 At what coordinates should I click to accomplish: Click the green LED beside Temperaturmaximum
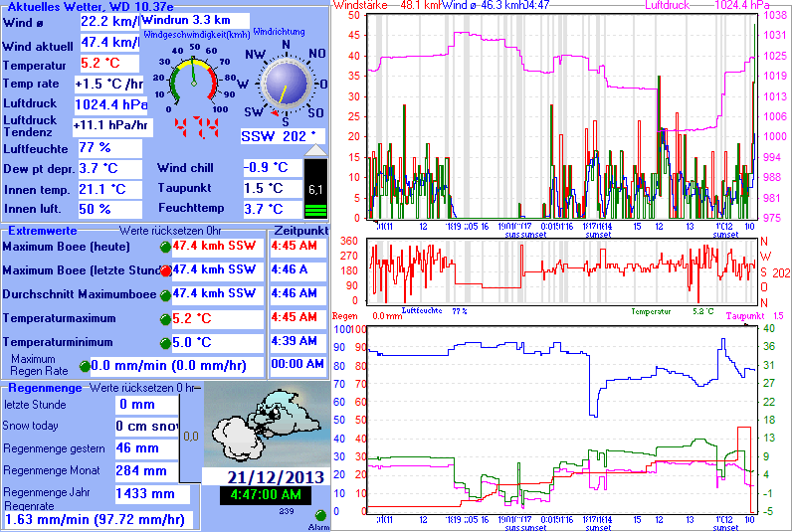coord(165,320)
